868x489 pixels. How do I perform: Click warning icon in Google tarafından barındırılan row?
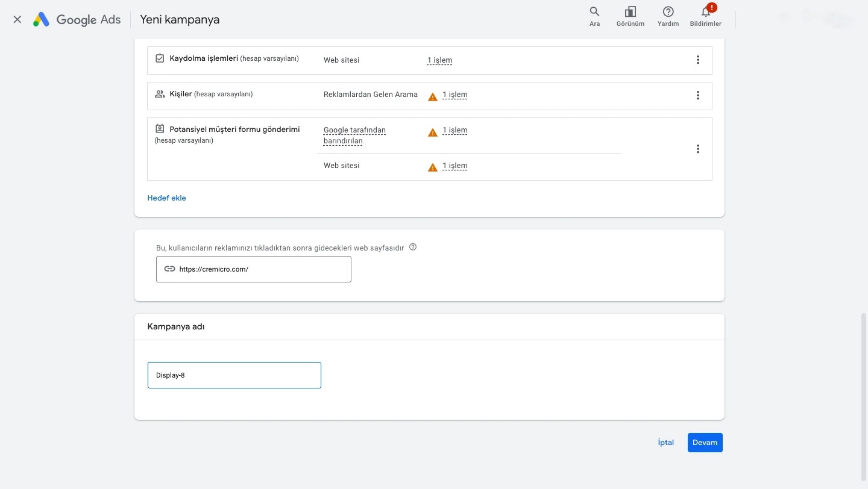(432, 132)
